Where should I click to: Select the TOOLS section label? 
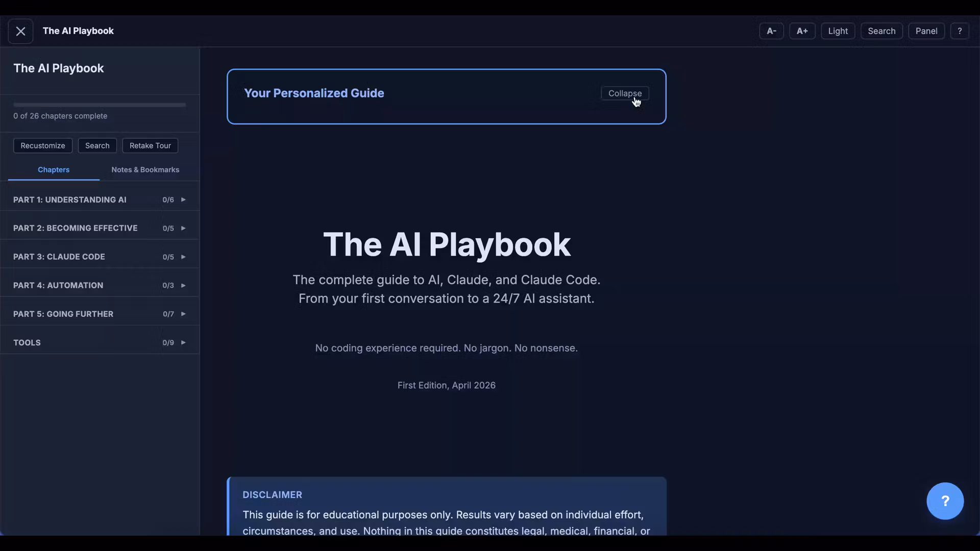pos(27,342)
